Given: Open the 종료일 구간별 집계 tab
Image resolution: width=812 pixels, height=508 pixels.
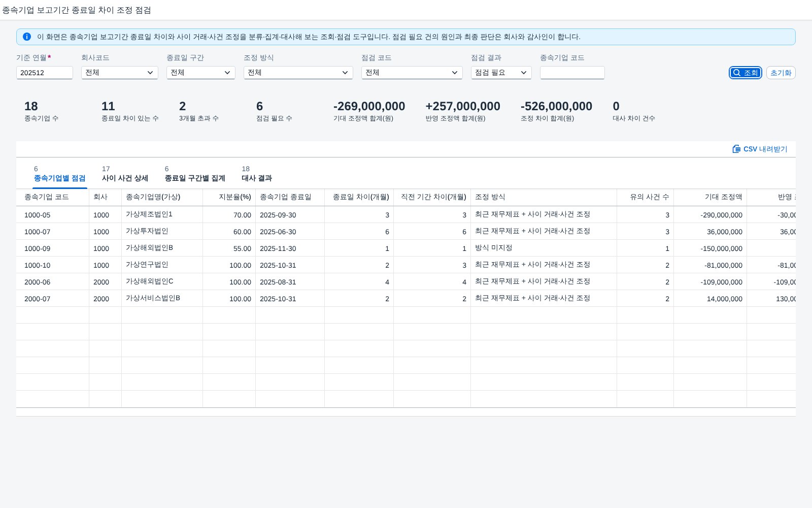Looking at the screenshot, I should point(195,174).
